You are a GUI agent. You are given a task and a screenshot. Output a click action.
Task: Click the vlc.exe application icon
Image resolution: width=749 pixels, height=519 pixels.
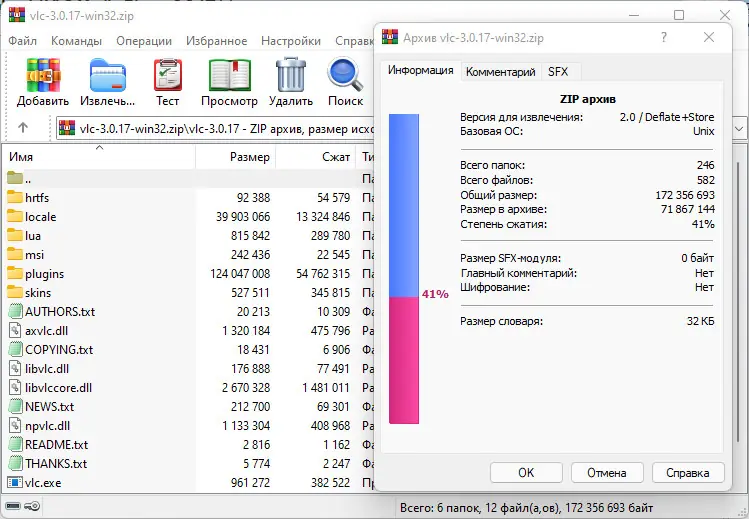point(15,482)
